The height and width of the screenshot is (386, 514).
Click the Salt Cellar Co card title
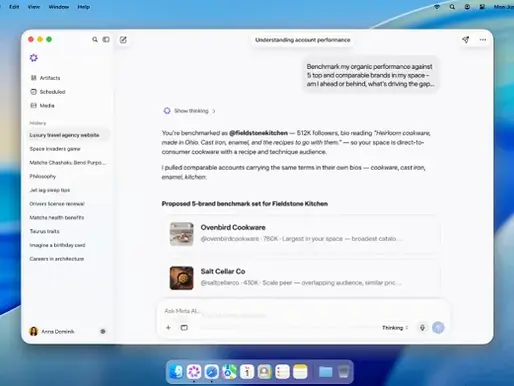223,271
